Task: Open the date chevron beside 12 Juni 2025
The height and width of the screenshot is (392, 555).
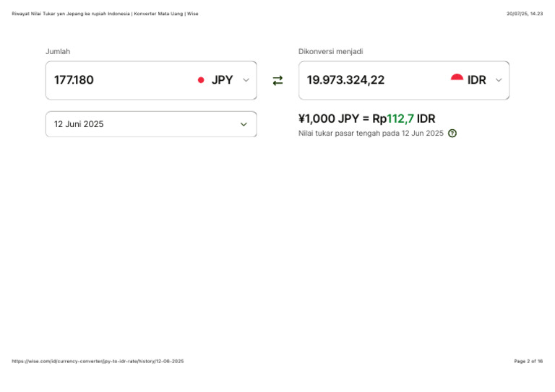Action: pyautogui.click(x=244, y=124)
